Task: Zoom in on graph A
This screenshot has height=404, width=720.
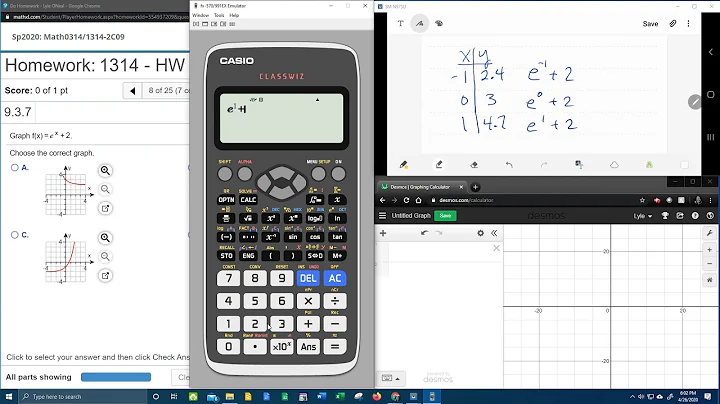Action: click(105, 170)
